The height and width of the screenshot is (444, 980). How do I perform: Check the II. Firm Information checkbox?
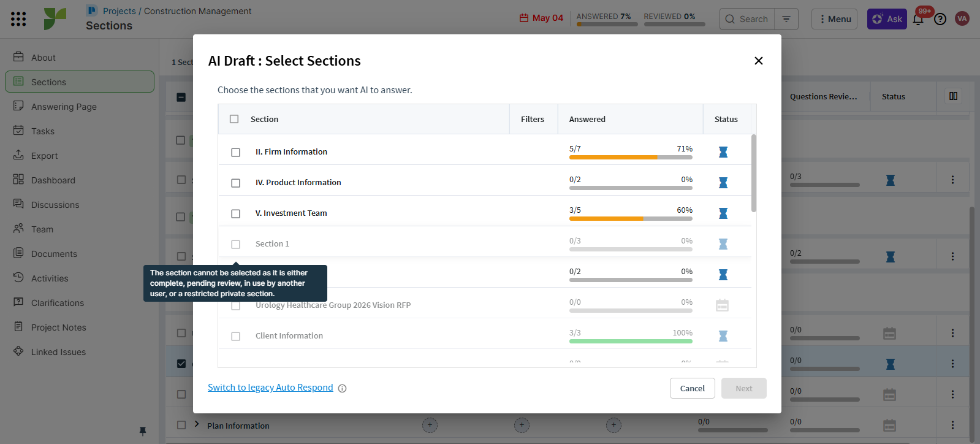tap(235, 152)
